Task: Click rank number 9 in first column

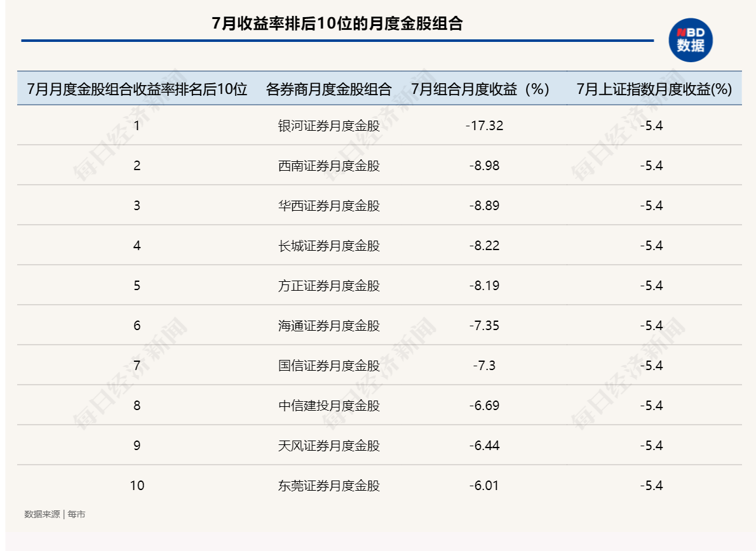Action: click(137, 446)
